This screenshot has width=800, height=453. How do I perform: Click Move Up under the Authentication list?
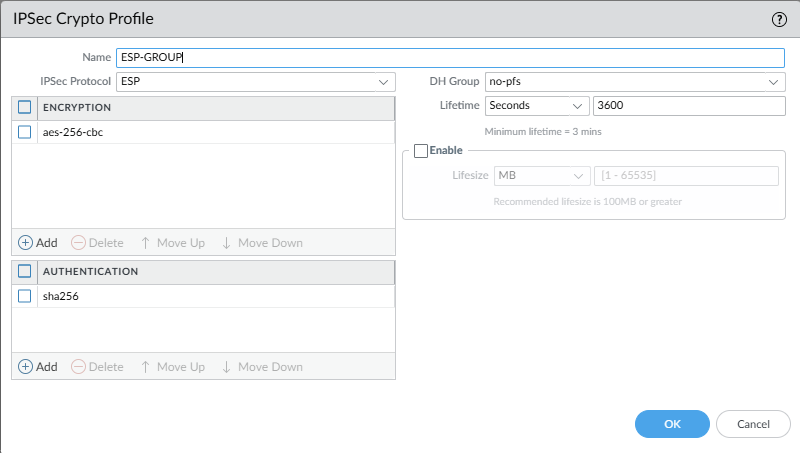coord(172,367)
